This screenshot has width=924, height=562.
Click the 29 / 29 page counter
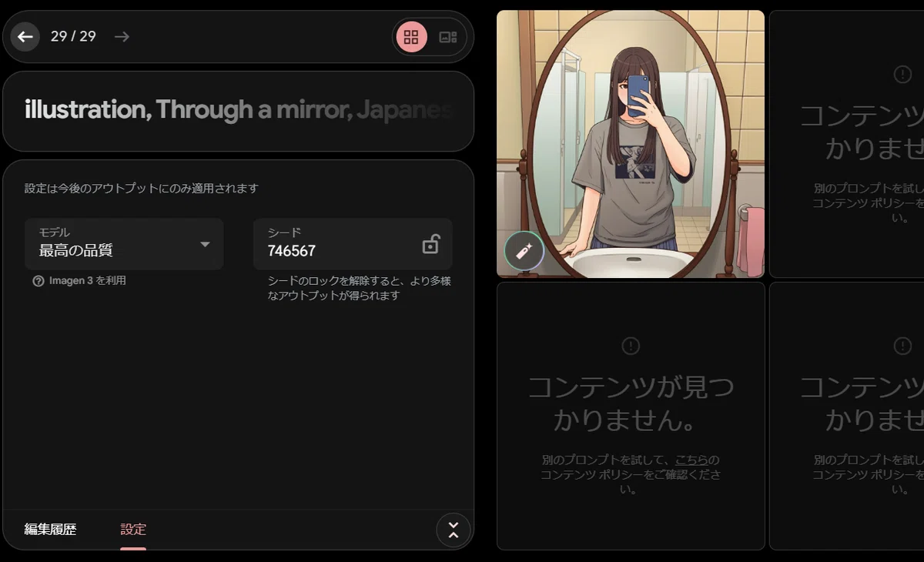click(x=73, y=36)
